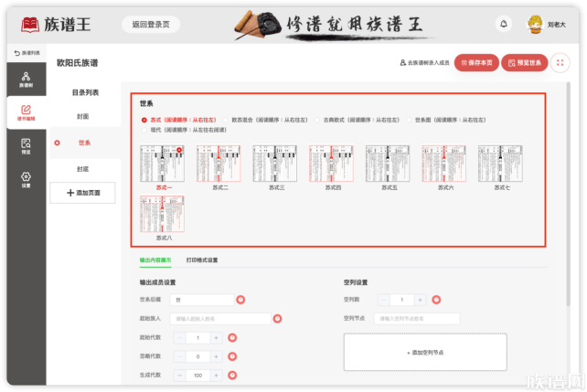Click help icon beside 世系后缀 field

(240, 300)
